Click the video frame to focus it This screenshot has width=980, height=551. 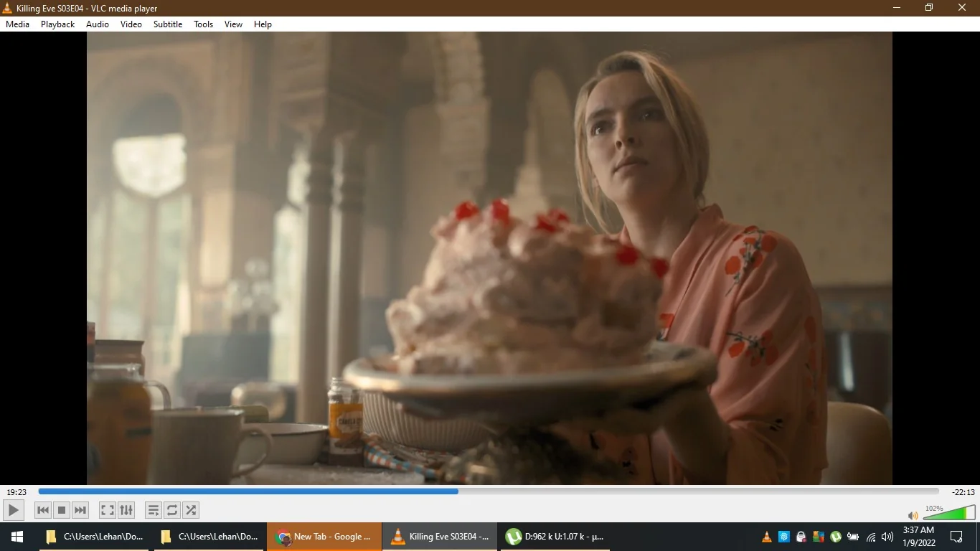[x=489, y=258]
